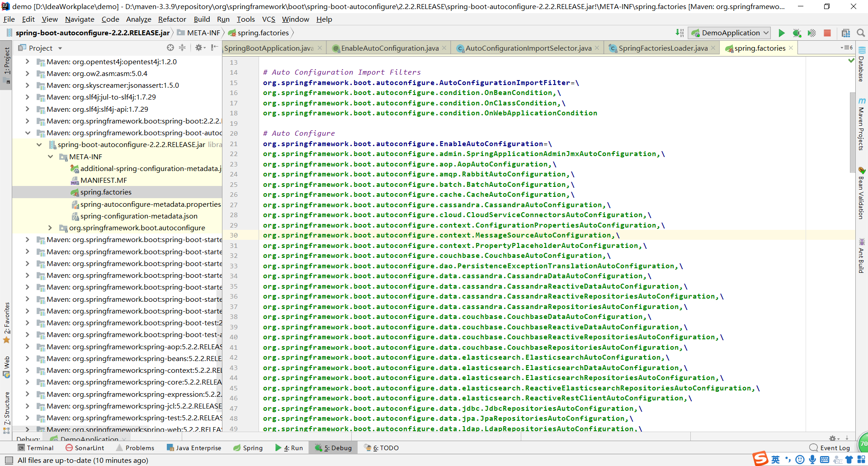Start debugging with the green bug icon
This screenshot has width=868, height=466.
click(x=797, y=33)
